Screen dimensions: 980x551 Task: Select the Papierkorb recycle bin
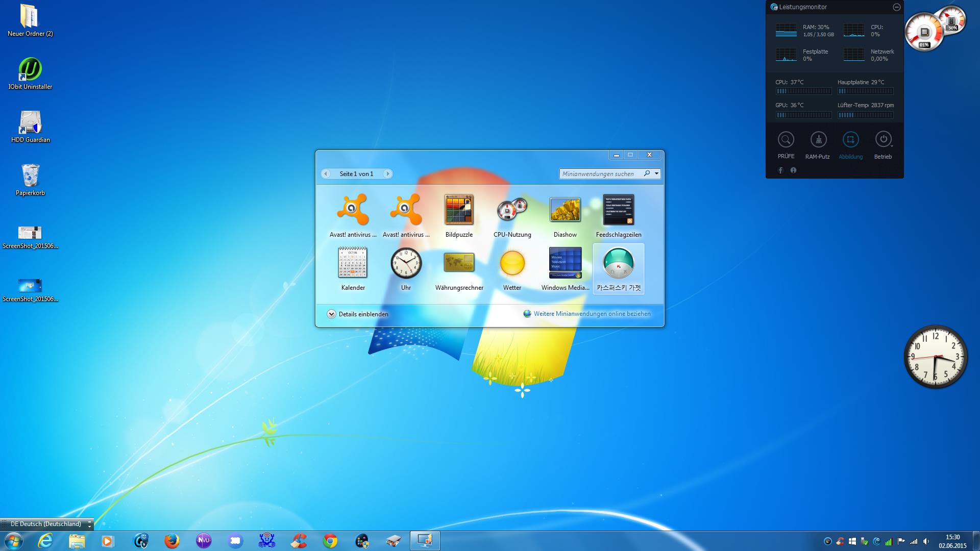[x=30, y=180]
